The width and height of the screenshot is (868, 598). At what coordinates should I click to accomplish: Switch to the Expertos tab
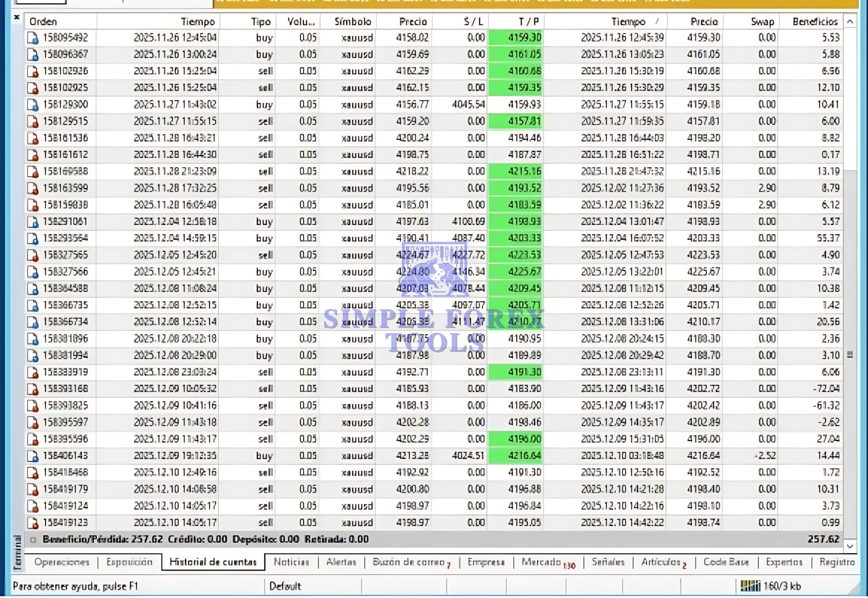pyautogui.click(x=784, y=562)
